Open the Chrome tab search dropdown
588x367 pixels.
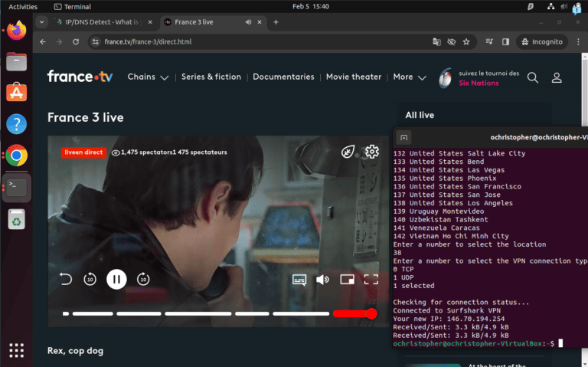[41, 22]
